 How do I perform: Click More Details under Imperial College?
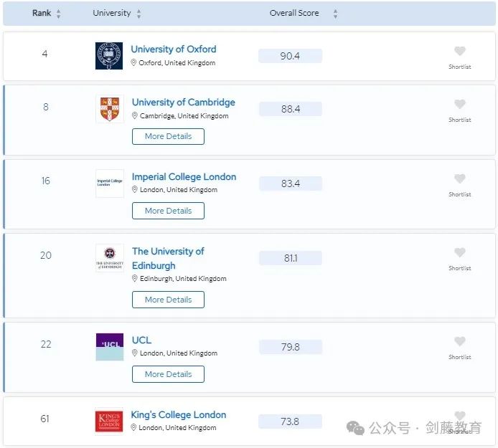(x=168, y=211)
